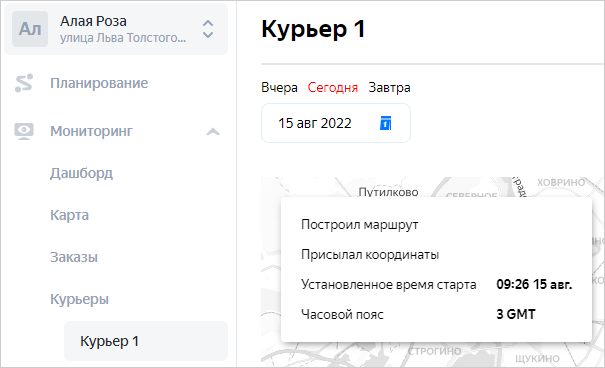Open the company switcher arrows
This screenshot has height=368, width=605.
pos(208,29)
